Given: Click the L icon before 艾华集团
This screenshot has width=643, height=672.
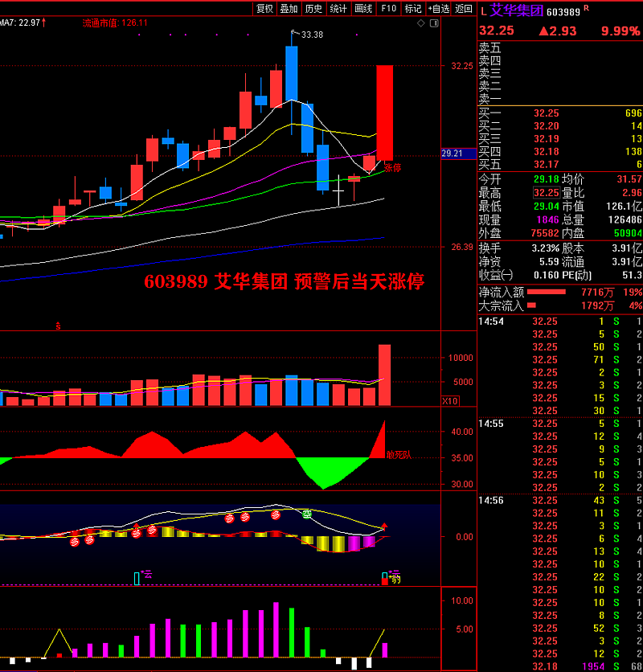Looking at the screenshot, I should 483,11.
